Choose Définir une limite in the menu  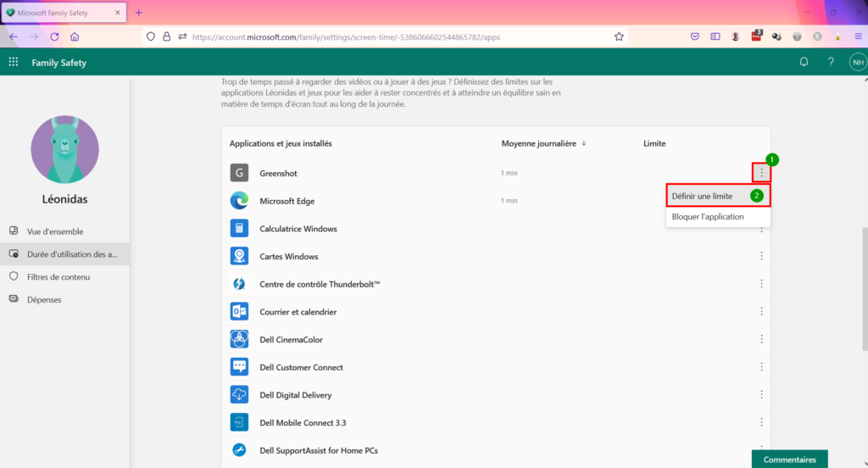718,196
